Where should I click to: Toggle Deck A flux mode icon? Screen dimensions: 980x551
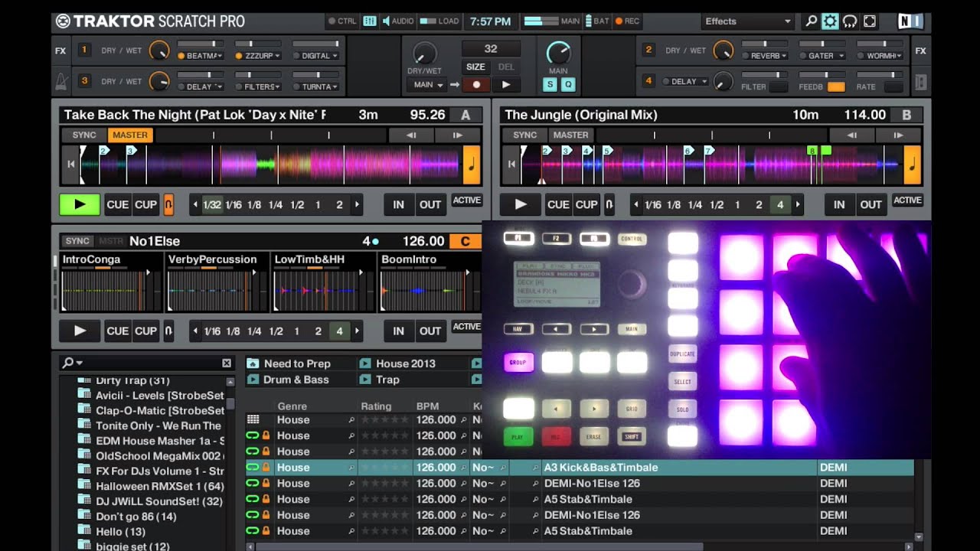(168, 204)
